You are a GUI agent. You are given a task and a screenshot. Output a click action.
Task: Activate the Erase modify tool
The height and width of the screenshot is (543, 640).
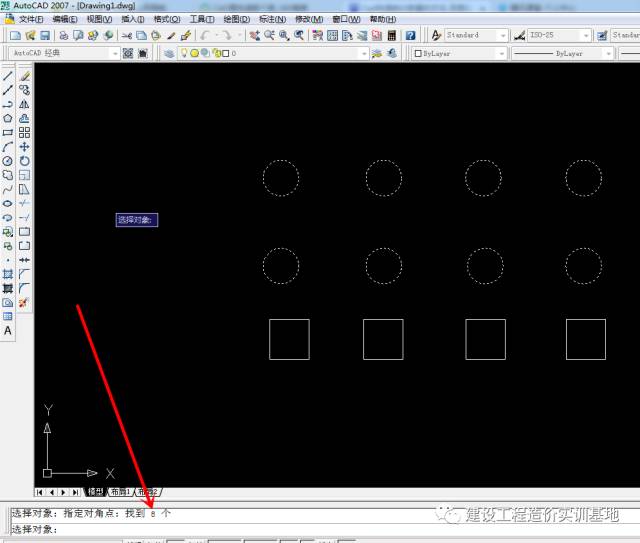click(25, 76)
